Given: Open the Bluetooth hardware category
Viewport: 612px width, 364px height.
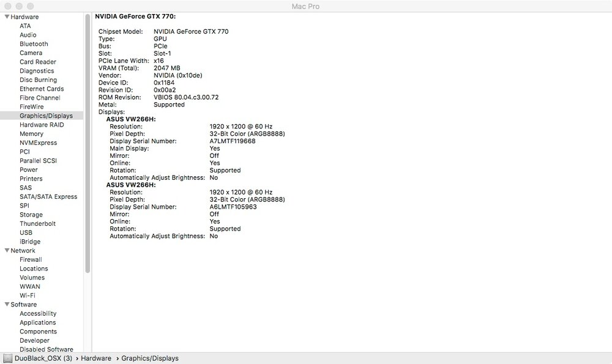Looking at the screenshot, I should (x=34, y=44).
